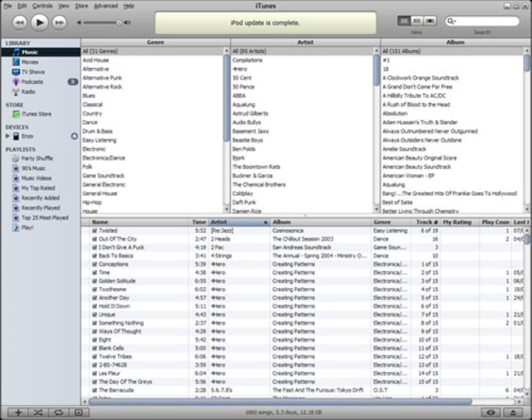Mute via the low-volume speaker icon
The width and height of the screenshot is (532, 420).
[79, 23]
